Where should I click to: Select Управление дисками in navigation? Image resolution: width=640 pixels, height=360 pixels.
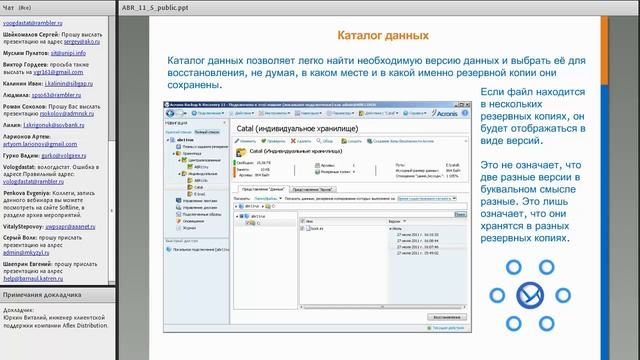click(197, 207)
